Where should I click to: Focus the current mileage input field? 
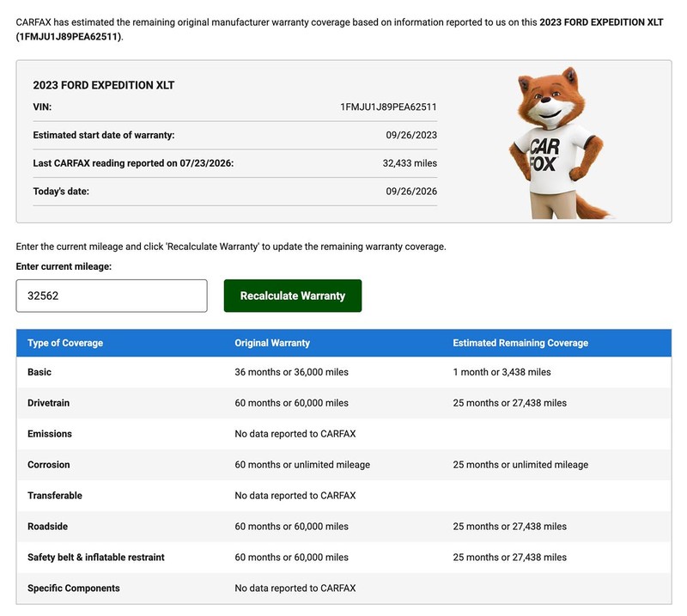coord(112,296)
